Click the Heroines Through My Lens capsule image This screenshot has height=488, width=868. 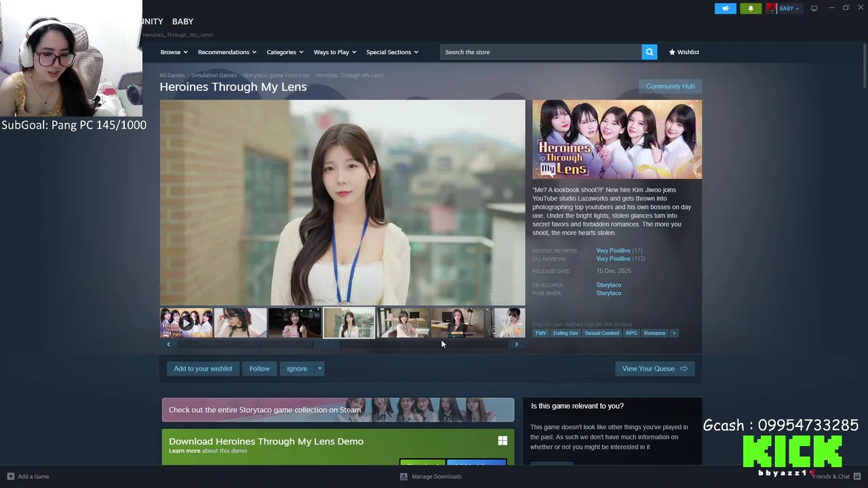617,140
